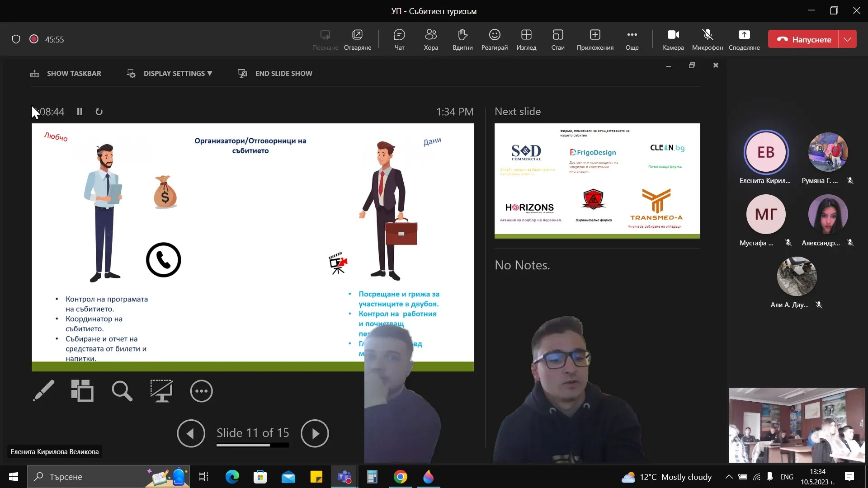Unmute the Microphone (Микрофон)
The height and width of the screenshot is (488, 868).
(x=708, y=40)
